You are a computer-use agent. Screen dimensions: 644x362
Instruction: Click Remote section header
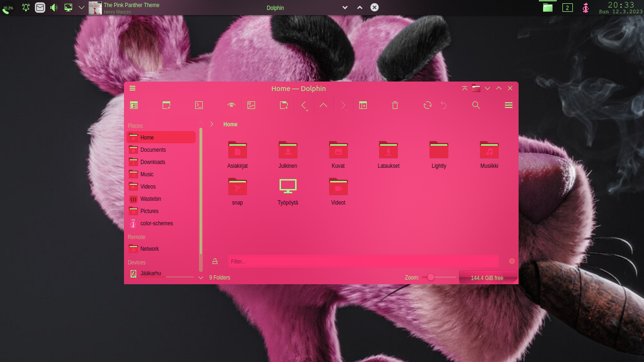pos(136,237)
